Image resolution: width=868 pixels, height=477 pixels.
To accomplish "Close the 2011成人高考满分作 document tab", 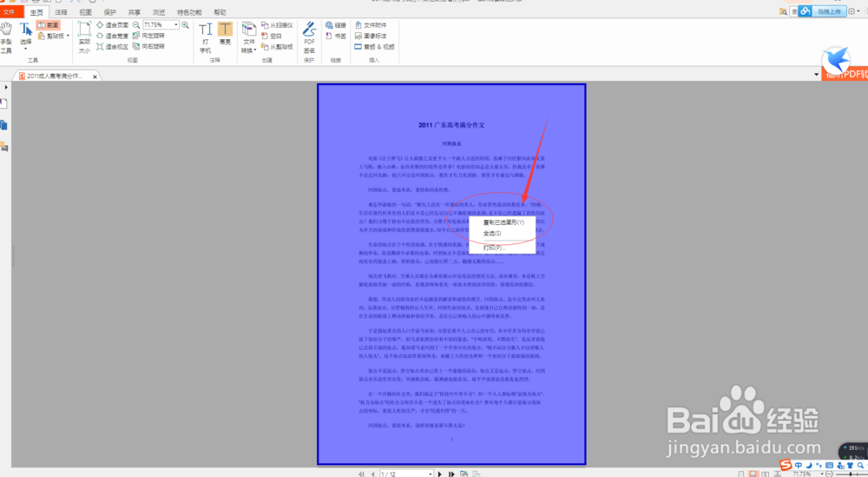I will pos(95,76).
